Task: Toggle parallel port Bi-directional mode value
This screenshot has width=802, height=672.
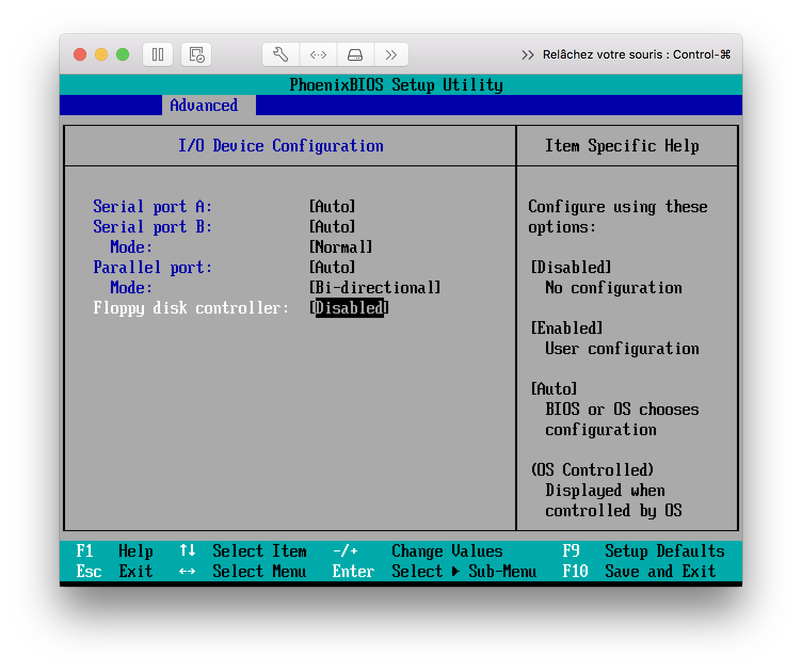Action: (375, 287)
